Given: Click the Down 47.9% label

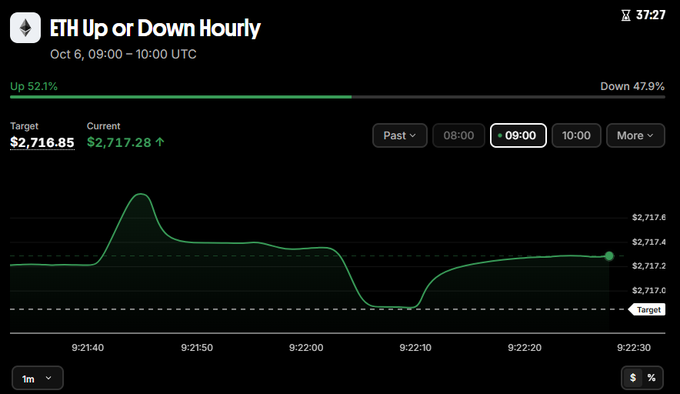Looking at the screenshot, I should coord(632,86).
